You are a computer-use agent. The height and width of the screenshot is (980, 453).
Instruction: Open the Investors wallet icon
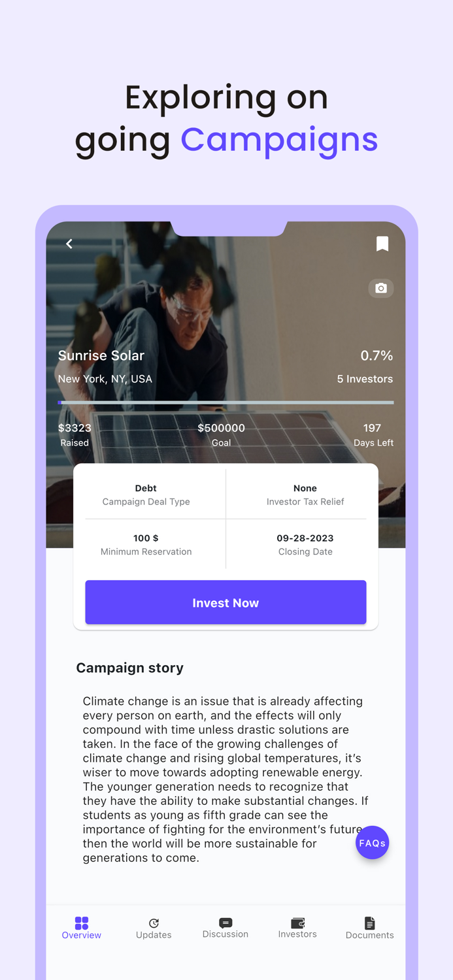pyautogui.click(x=297, y=923)
